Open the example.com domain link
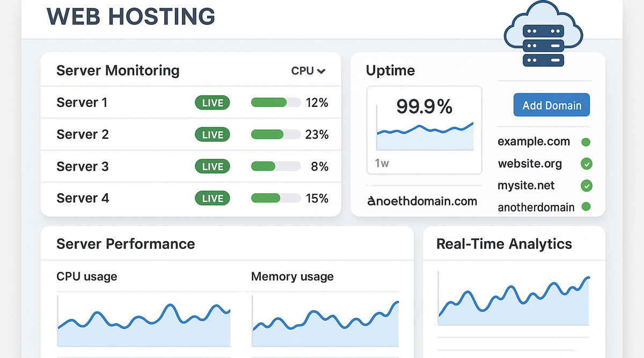Viewport: 644px width, 358px height. point(533,142)
